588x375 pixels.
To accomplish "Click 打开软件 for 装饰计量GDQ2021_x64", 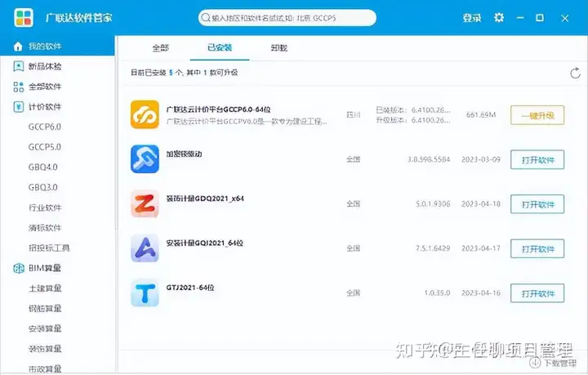I will (537, 204).
